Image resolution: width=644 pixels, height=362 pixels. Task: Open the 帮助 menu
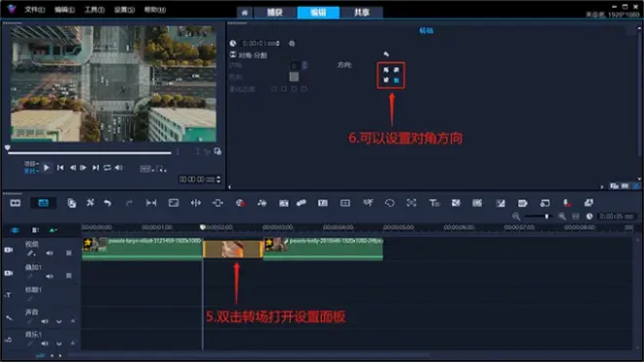155,10
